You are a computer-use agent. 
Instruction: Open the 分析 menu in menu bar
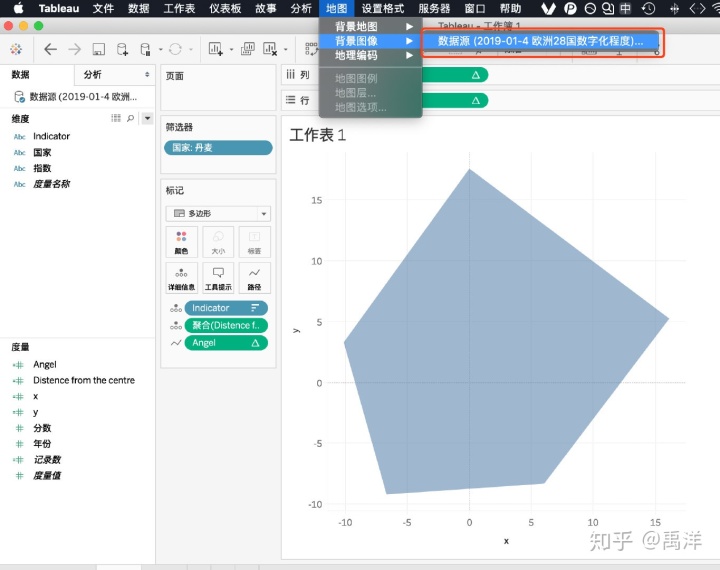(301, 8)
